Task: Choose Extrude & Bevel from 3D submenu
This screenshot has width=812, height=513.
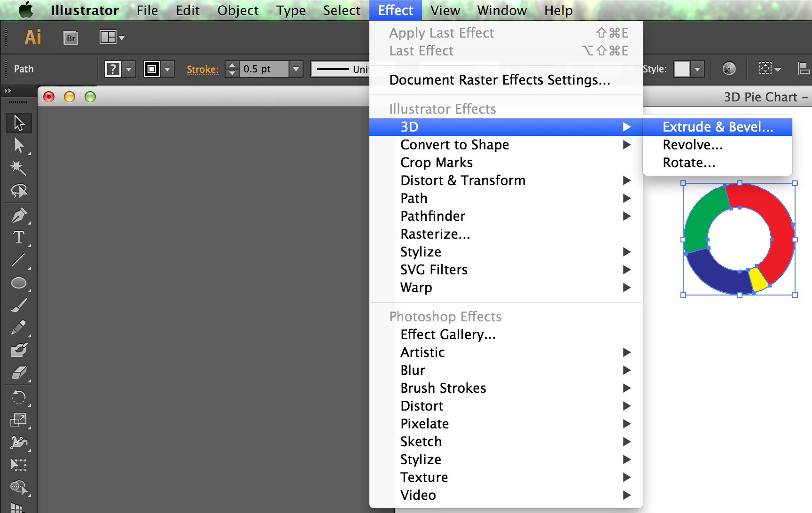Action: 718,127
